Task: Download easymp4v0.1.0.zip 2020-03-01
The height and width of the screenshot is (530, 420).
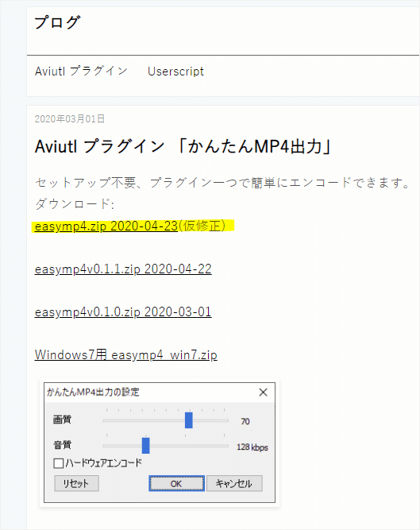Action: click(123, 312)
